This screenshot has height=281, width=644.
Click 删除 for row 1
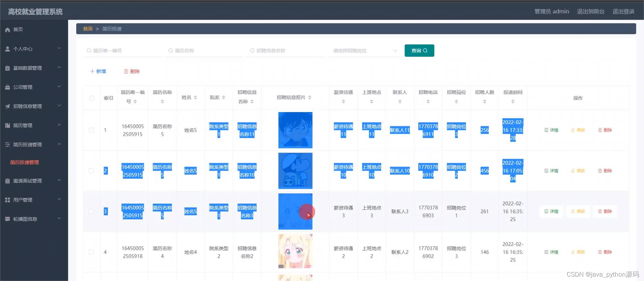coord(605,130)
